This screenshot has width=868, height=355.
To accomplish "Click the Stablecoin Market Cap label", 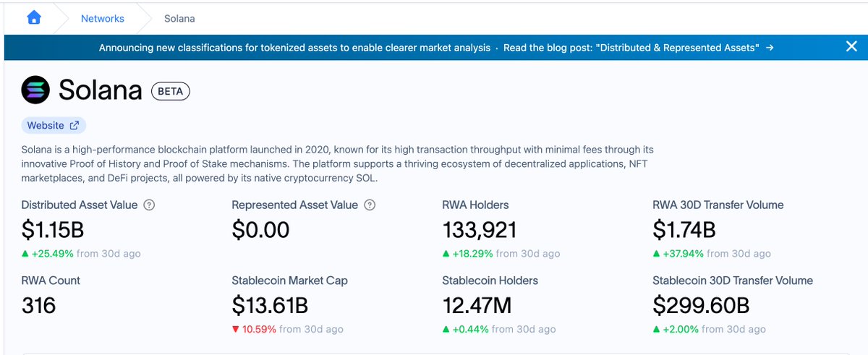I will (289, 281).
